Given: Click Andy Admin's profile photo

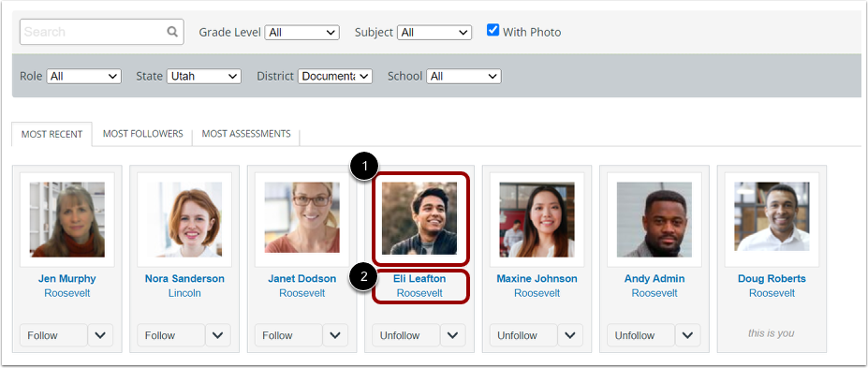Looking at the screenshot, I should coord(655,220).
